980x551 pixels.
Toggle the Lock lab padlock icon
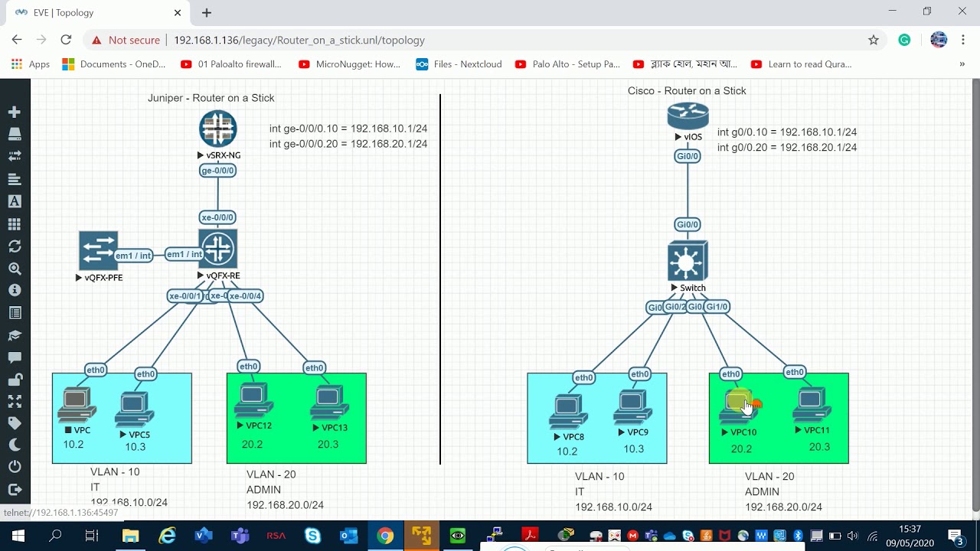[x=14, y=380]
